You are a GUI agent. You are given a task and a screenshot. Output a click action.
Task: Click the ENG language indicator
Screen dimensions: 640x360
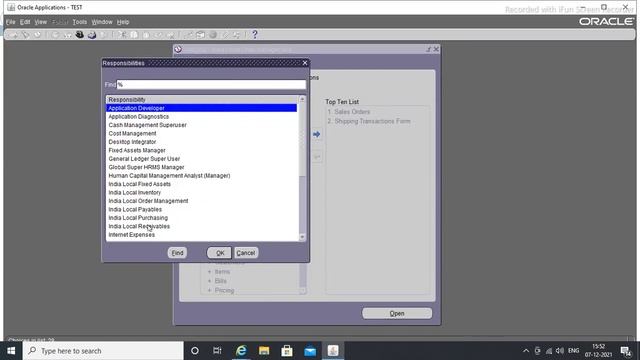click(573, 351)
